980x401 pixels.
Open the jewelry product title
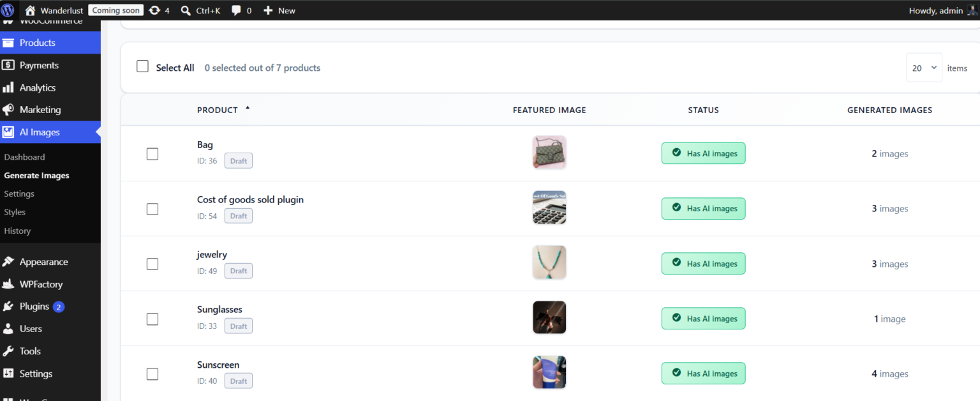tap(212, 255)
